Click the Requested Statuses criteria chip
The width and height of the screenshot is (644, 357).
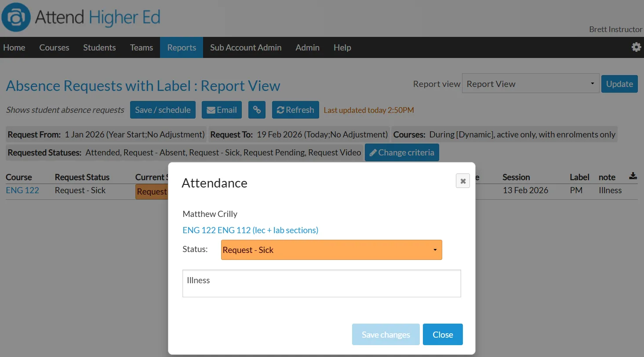pos(184,152)
